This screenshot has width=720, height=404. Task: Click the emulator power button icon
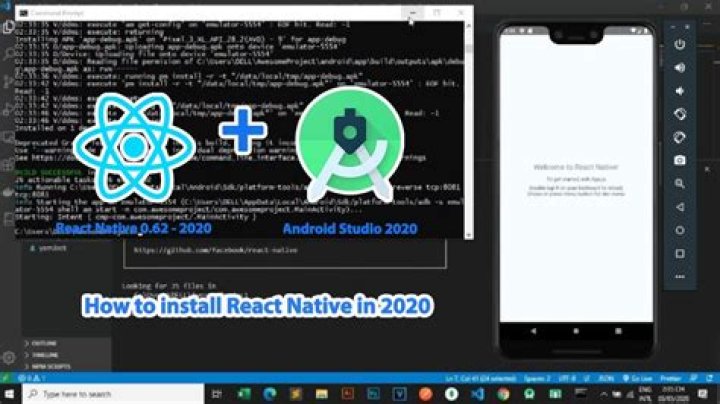click(x=680, y=45)
